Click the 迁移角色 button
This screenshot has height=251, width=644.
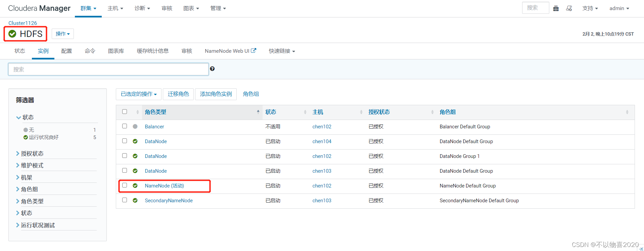(x=178, y=94)
